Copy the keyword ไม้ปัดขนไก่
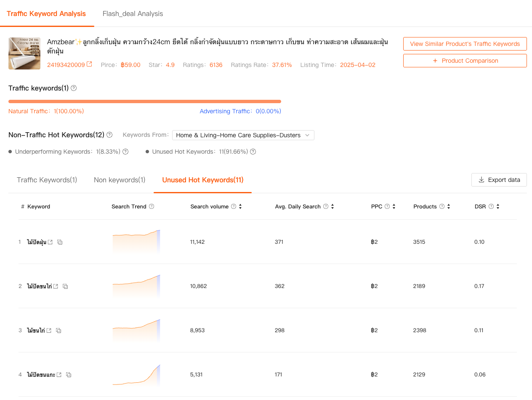The image size is (532, 400). 65,286
